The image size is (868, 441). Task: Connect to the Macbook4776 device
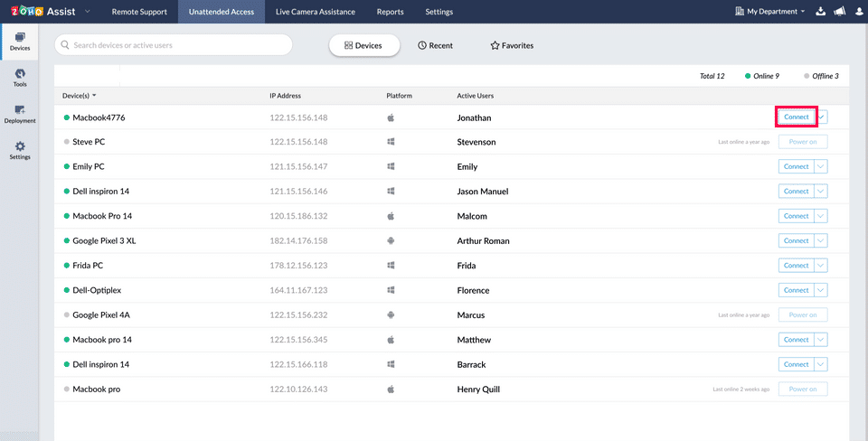pyautogui.click(x=797, y=117)
